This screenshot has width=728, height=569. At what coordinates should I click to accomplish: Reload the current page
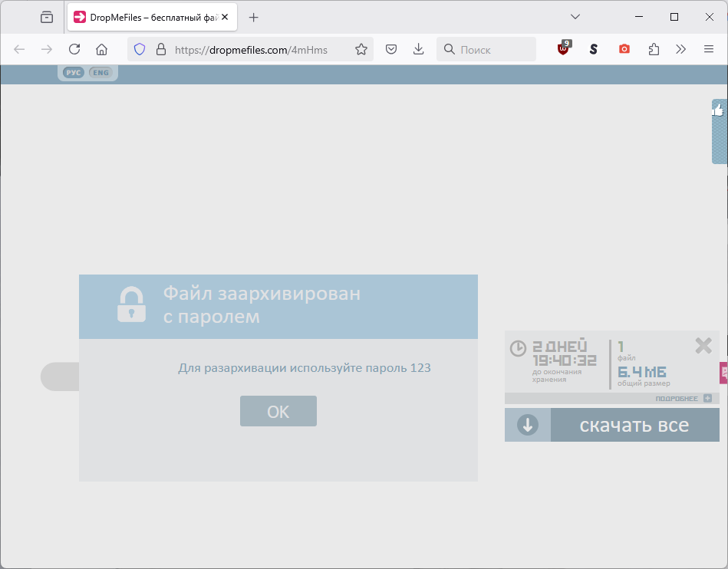click(x=74, y=49)
